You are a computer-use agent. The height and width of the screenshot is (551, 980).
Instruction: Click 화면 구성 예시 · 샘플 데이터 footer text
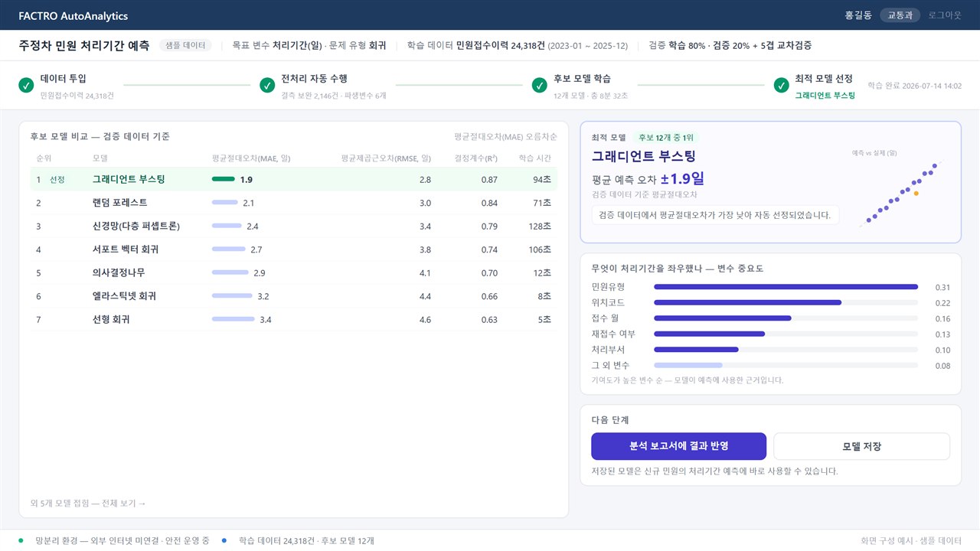pyautogui.click(x=911, y=540)
